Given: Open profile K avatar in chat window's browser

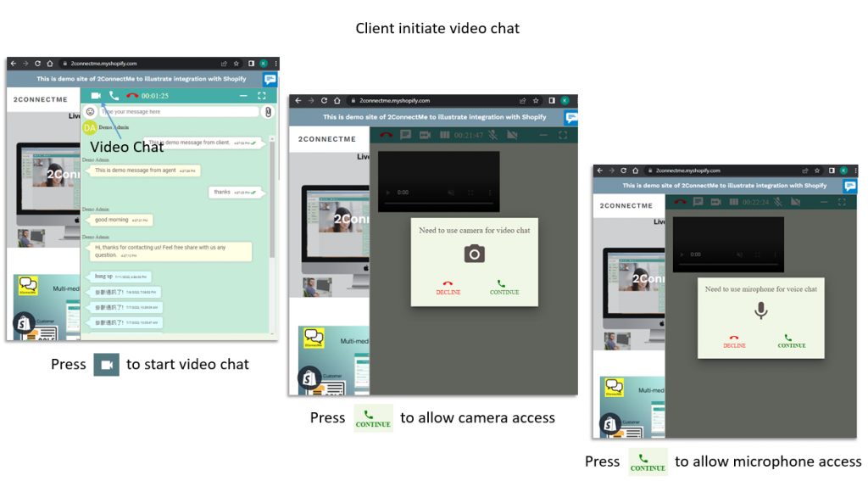Looking at the screenshot, I should click(x=264, y=63).
